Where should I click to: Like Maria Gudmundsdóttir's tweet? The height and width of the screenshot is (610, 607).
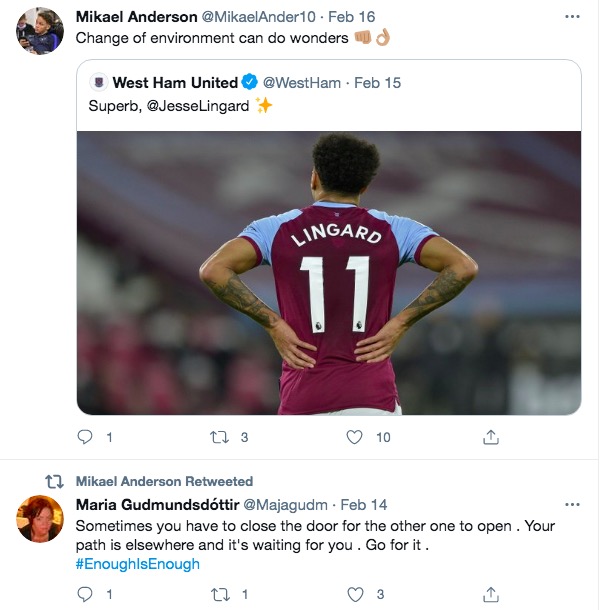click(x=355, y=594)
